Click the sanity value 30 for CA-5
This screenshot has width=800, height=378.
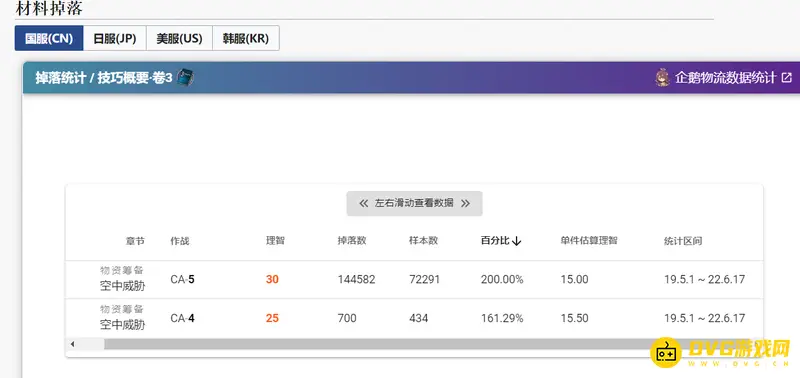click(x=272, y=280)
